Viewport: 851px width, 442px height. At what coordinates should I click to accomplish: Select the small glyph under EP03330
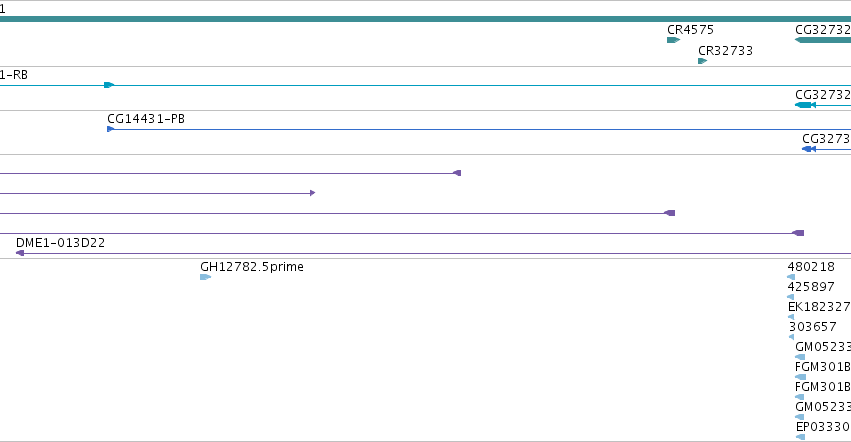coord(801,437)
